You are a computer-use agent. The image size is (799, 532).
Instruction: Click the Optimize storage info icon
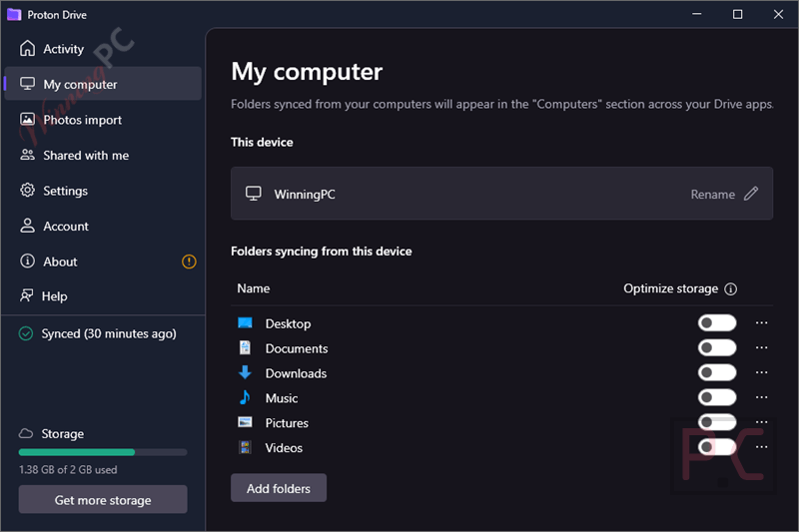click(x=731, y=288)
